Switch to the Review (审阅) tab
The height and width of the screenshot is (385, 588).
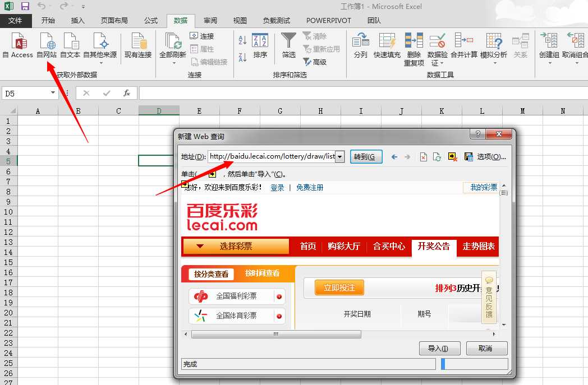pos(210,21)
